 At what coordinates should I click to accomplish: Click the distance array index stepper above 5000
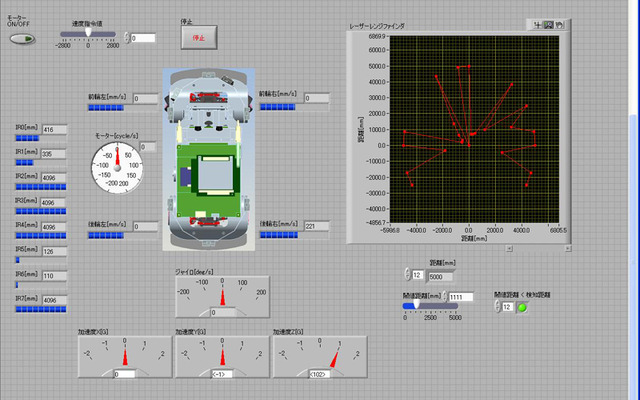pos(407,274)
